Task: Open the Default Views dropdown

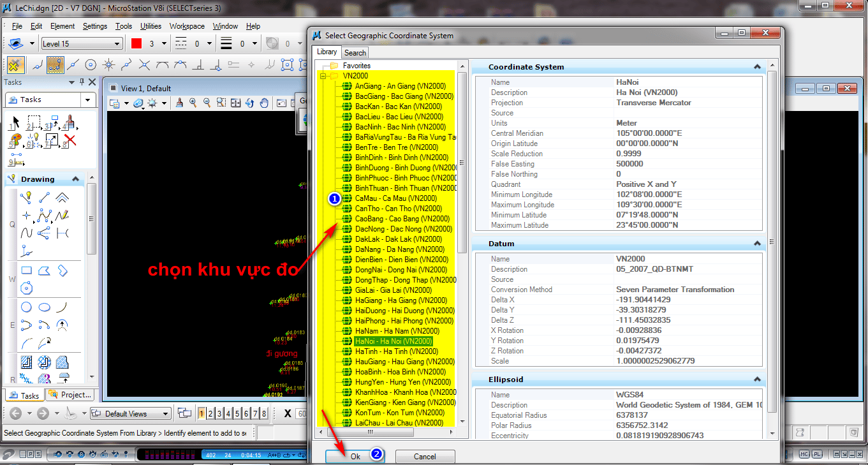Action: coord(165,413)
